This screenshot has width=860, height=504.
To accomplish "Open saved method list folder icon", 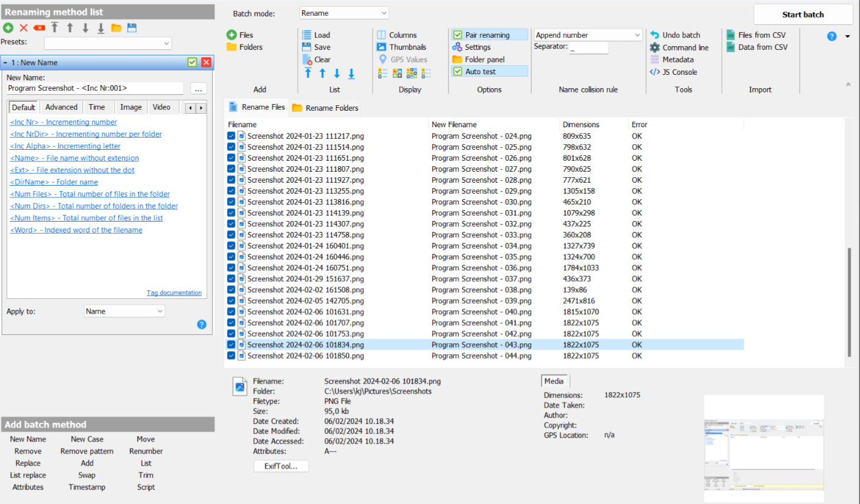I will click(x=116, y=28).
